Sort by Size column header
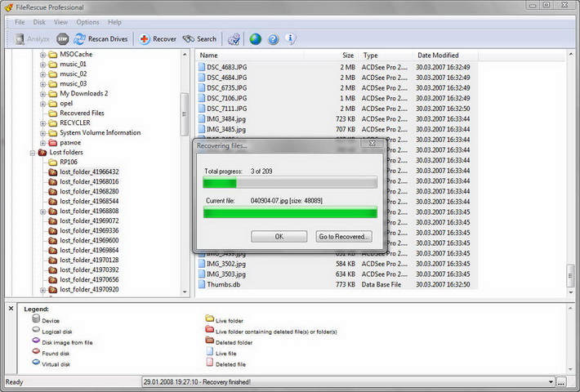 pos(332,56)
